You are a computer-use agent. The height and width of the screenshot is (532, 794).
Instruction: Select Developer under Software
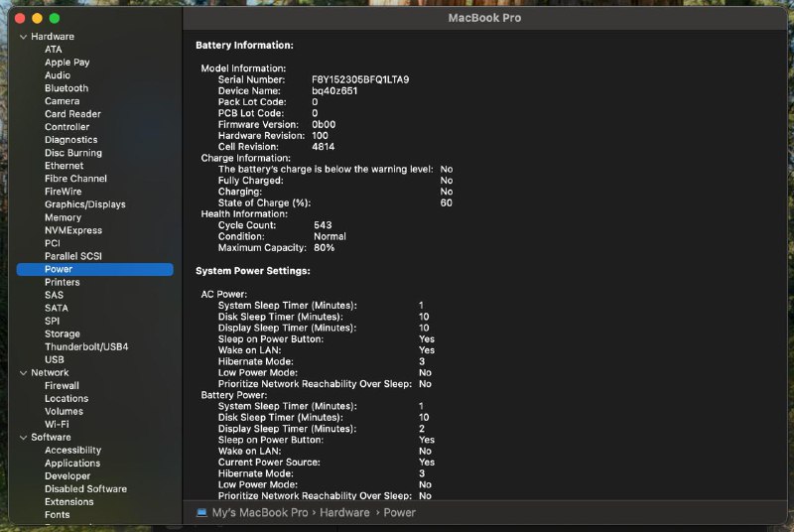click(67, 476)
